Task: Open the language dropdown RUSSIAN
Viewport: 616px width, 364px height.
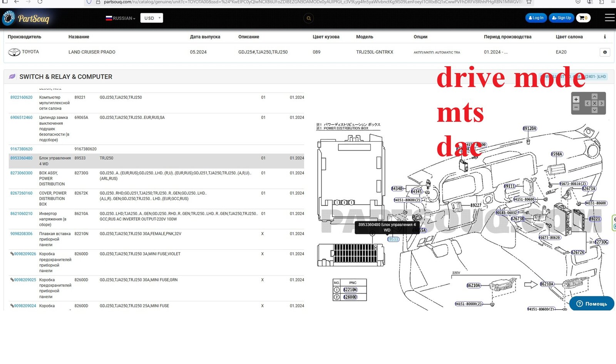Action: [x=121, y=18]
